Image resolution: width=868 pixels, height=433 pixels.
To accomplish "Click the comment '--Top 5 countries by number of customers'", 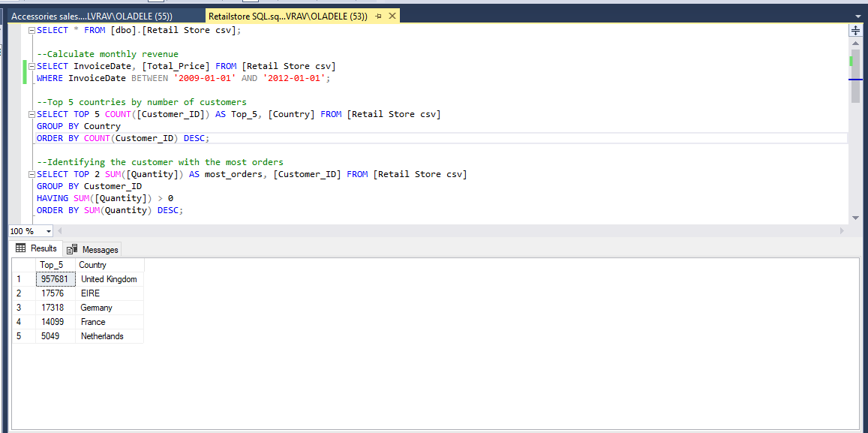I will click(x=142, y=103).
